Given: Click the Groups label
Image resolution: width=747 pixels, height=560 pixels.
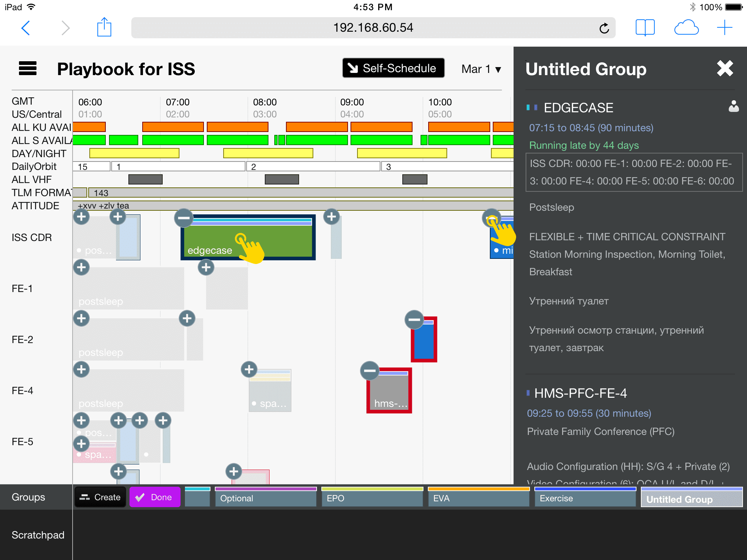Looking at the screenshot, I should pyautogui.click(x=28, y=497).
